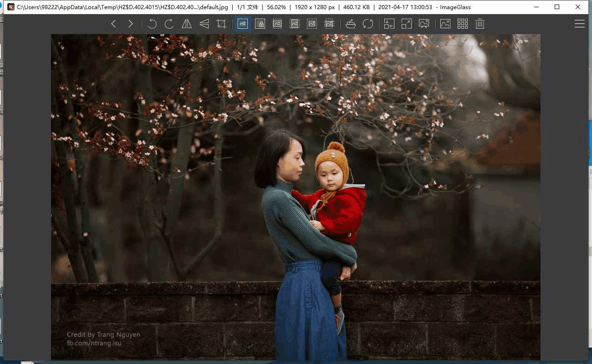592x364 pixels.
Task: Refresh the current image
Action: click(x=368, y=24)
